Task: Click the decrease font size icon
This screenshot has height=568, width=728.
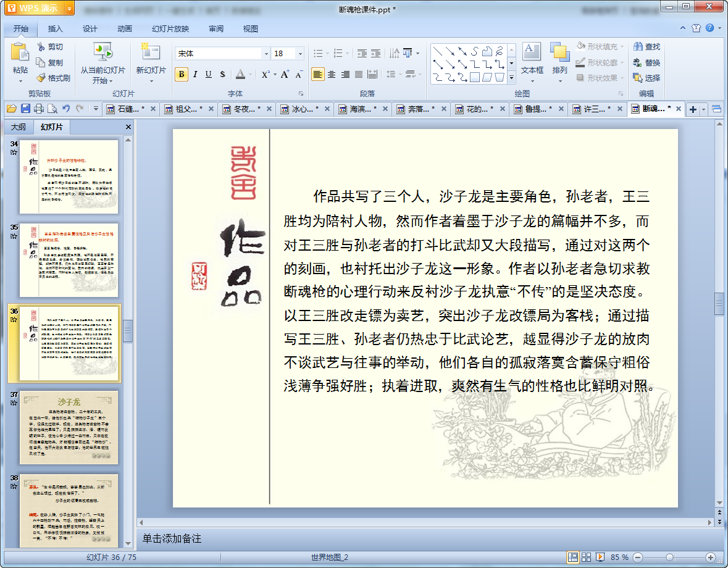Action: pos(299,74)
